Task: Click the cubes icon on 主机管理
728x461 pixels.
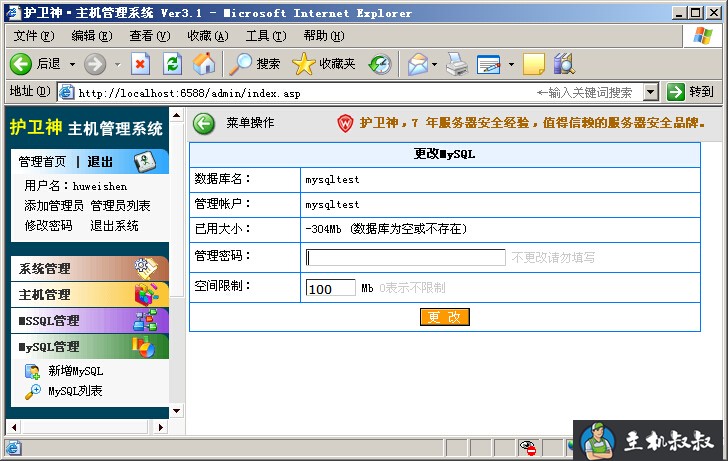Action: (x=146, y=294)
